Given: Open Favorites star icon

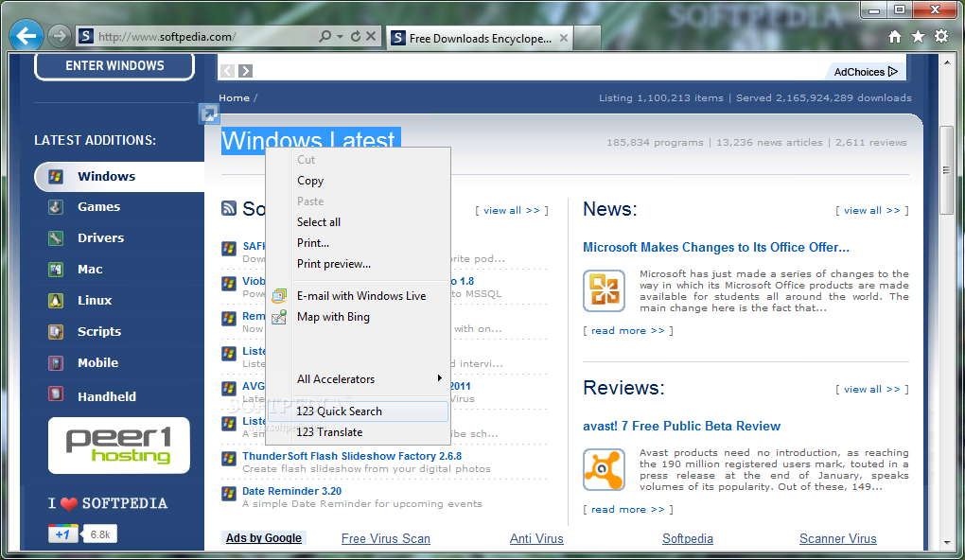Looking at the screenshot, I should [919, 37].
